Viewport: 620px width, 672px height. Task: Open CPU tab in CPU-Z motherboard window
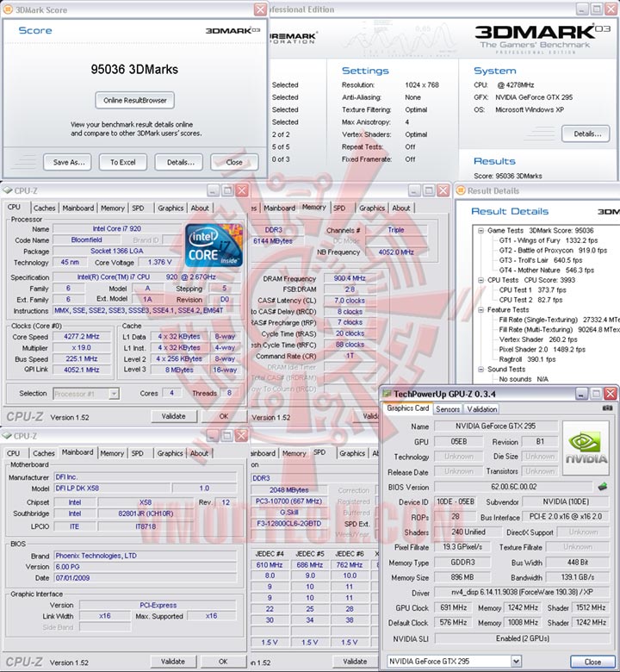point(13,453)
